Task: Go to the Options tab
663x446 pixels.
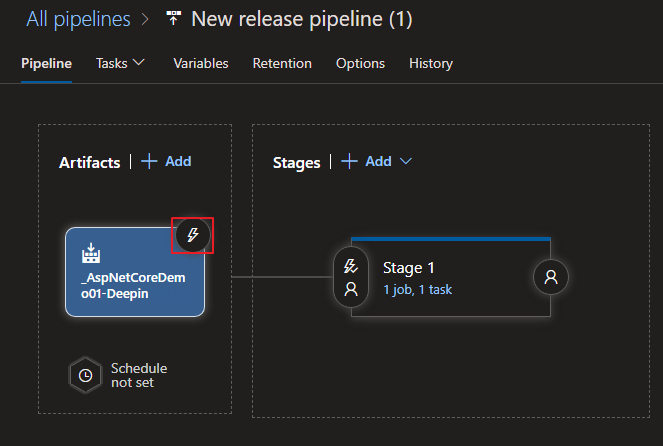Action: tap(360, 63)
